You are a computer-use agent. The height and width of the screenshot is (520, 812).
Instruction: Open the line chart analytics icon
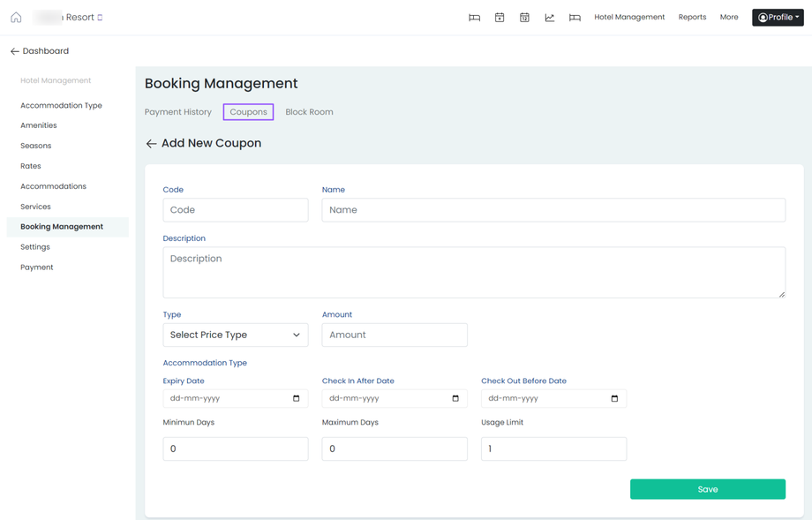click(x=550, y=18)
